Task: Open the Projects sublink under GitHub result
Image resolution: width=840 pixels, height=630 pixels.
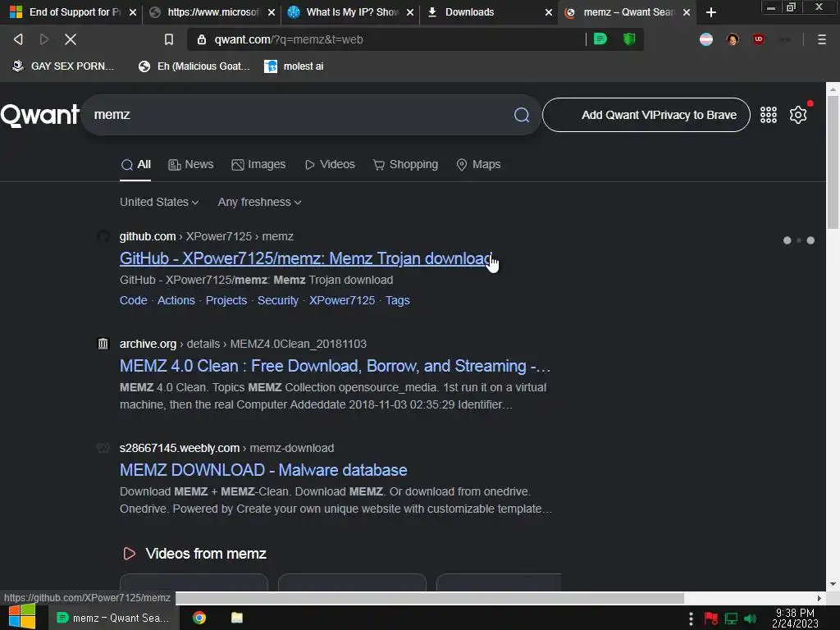Action: tap(226, 300)
